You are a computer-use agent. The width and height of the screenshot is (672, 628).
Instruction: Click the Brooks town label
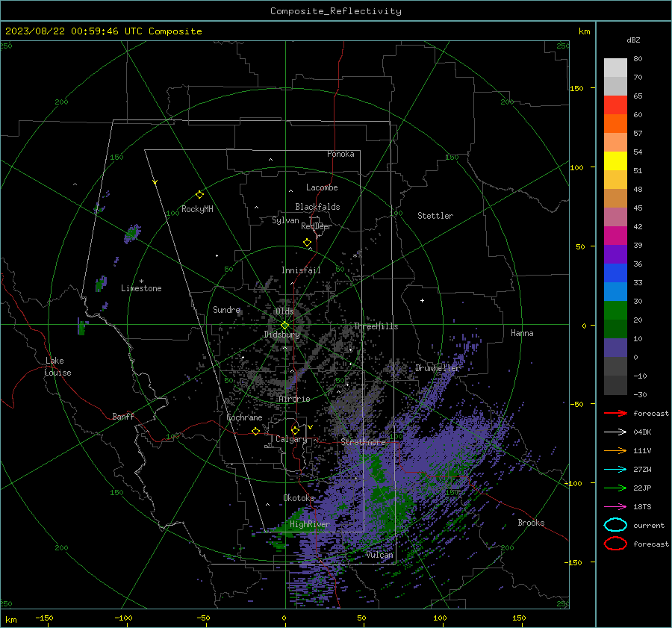pyautogui.click(x=531, y=523)
